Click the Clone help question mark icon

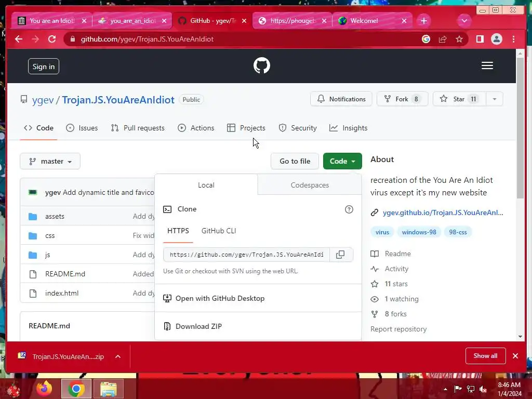pyautogui.click(x=349, y=209)
